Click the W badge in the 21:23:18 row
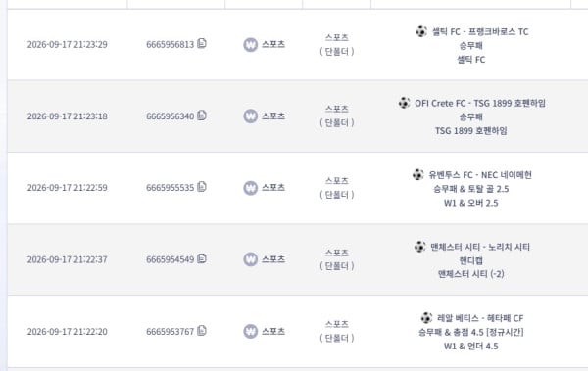The width and height of the screenshot is (588, 371). pos(251,116)
